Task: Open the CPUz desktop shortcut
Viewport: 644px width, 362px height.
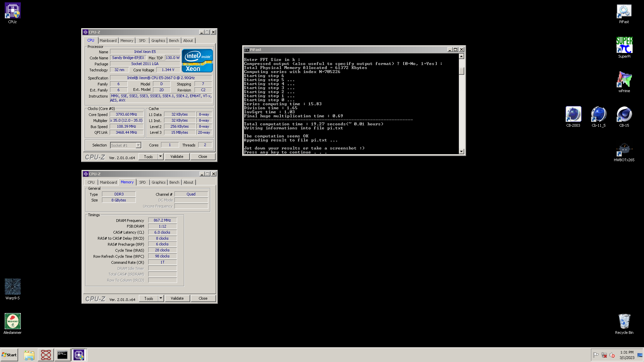Action: (12, 13)
